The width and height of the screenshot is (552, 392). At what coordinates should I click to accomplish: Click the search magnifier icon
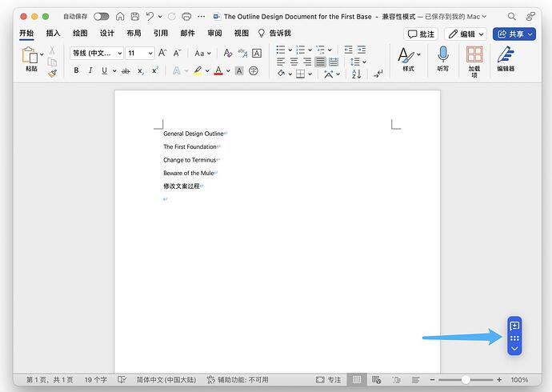click(x=512, y=16)
